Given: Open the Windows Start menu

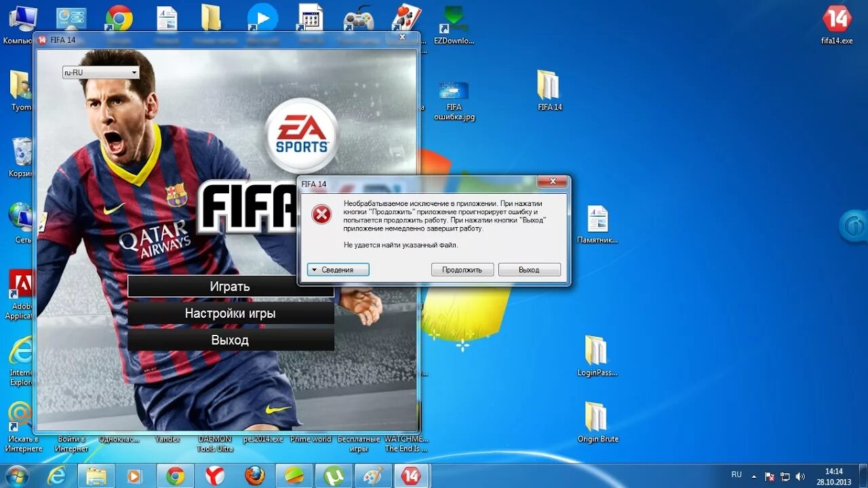Looking at the screenshot, I should 17,476.
